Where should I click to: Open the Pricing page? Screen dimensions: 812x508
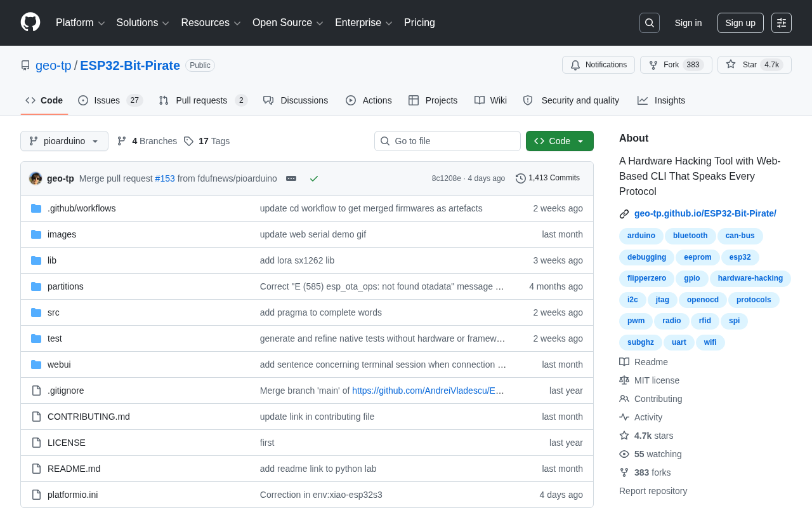[419, 23]
